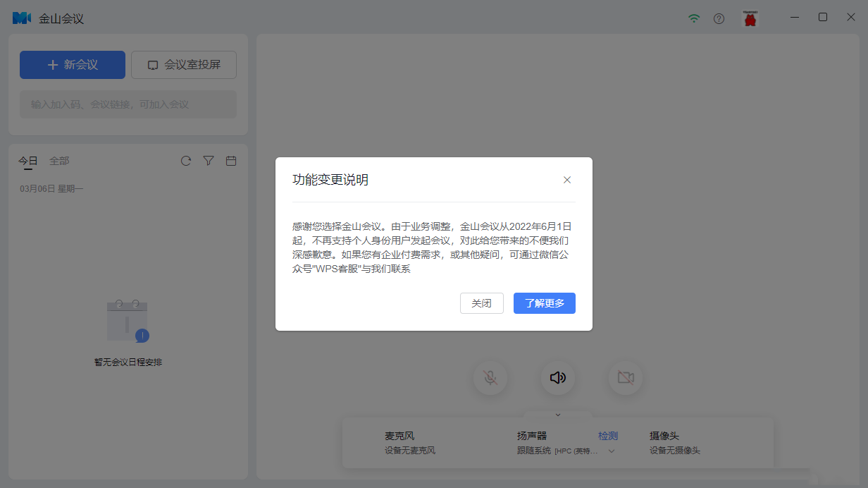
Task: Start a 新会议 with plus button
Action: point(73,65)
